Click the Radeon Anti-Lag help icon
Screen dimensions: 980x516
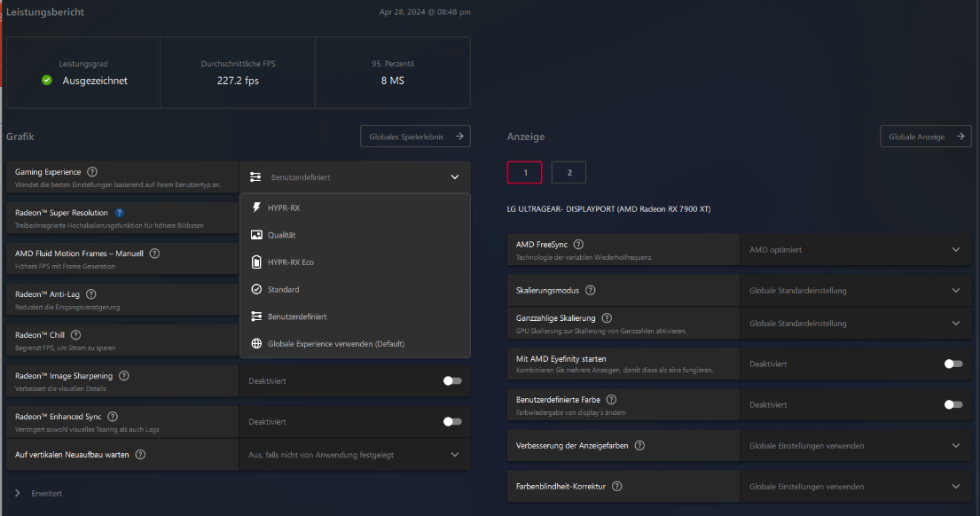point(90,294)
